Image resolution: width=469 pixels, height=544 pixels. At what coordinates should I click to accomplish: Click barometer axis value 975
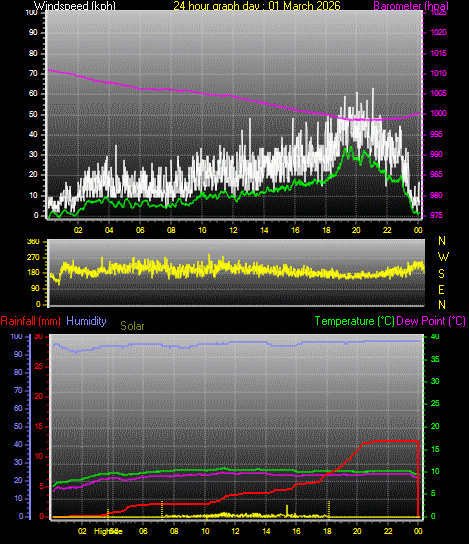tap(436, 215)
